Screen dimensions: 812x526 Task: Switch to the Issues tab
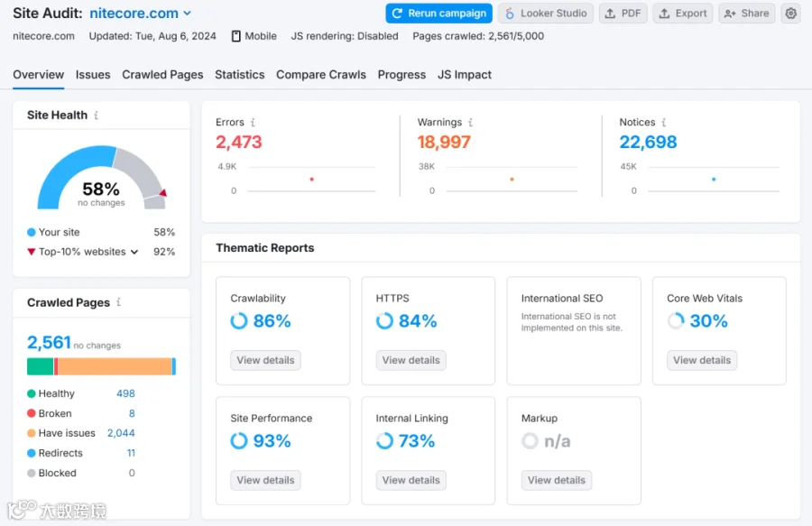click(x=93, y=75)
